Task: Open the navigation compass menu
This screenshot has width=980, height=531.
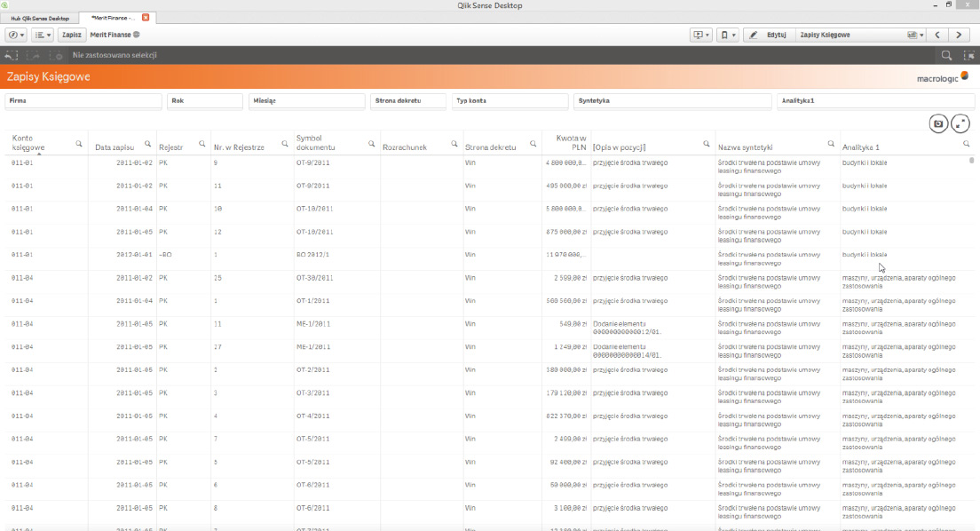Action: click(16, 35)
